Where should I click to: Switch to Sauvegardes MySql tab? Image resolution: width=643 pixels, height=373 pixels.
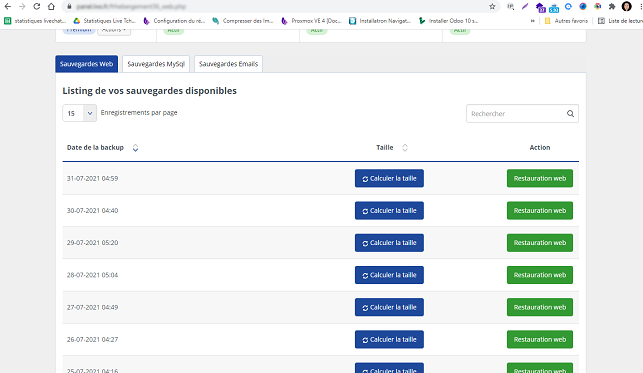pos(156,64)
